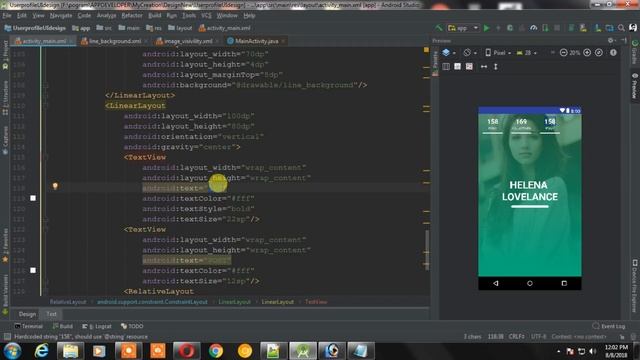Open the Pixel device dropdown

pos(498,53)
